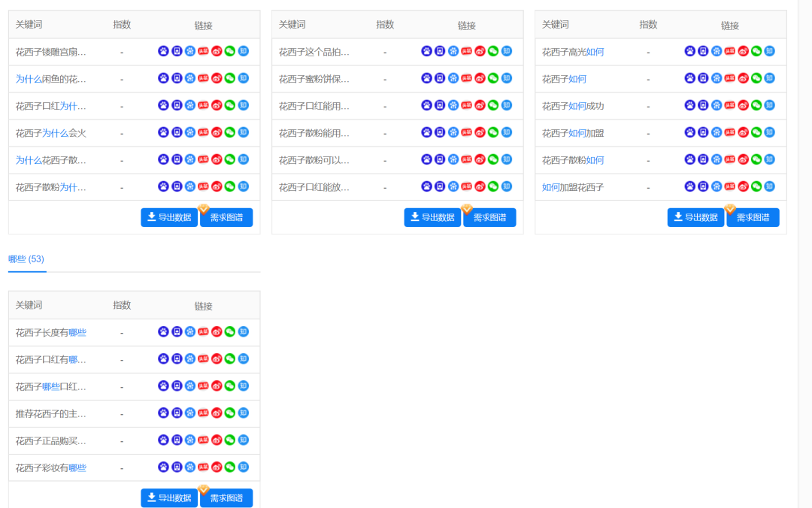Open keyword 花西子哪些口红…
The width and height of the screenshot is (812, 508).
point(51,387)
